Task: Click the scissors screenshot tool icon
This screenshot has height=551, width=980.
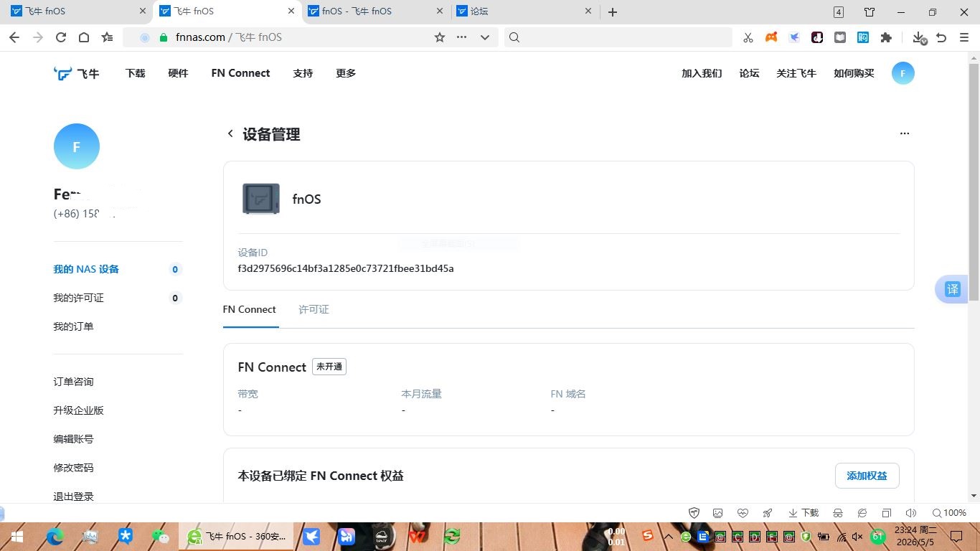Action: pyautogui.click(x=748, y=37)
